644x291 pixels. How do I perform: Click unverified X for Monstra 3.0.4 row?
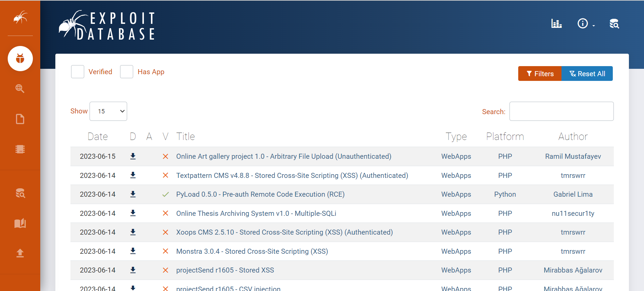pyautogui.click(x=165, y=251)
